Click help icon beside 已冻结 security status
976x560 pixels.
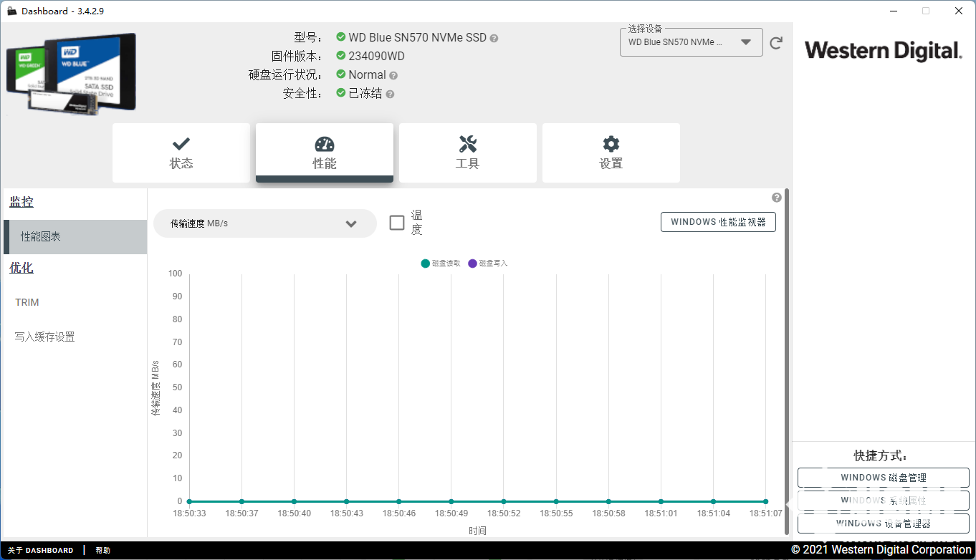390,94
